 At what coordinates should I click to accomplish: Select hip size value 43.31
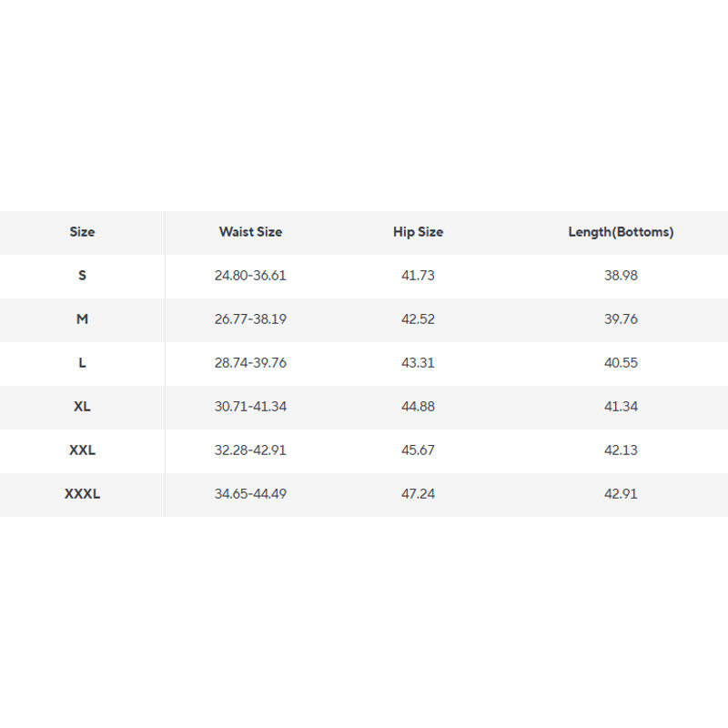coord(418,362)
